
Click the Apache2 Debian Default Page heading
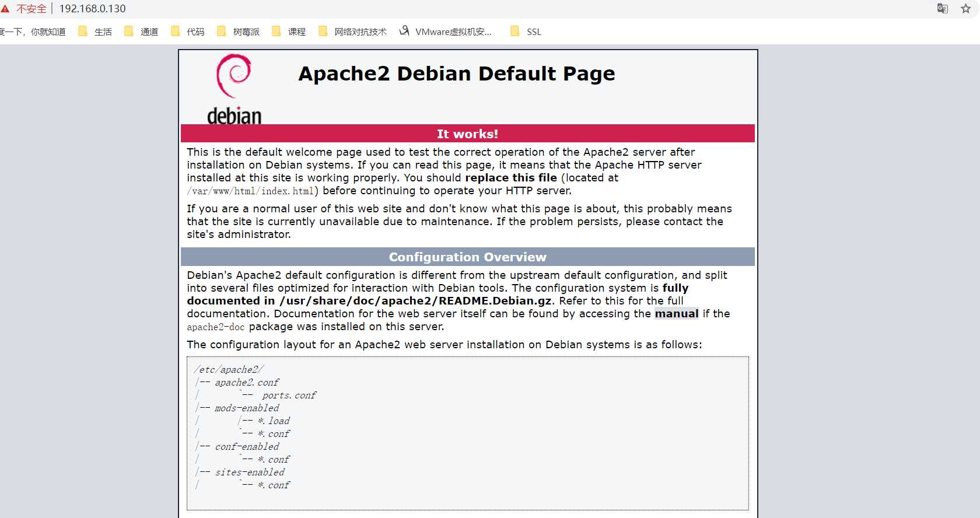[x=457, y=73]
